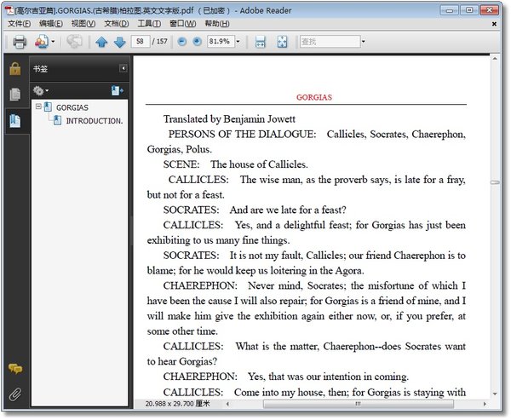The height and width of the screenshot is (420, 511).
Task: Toggle the bookmarks panel sidebar button
Action: (x=14, y=120)
